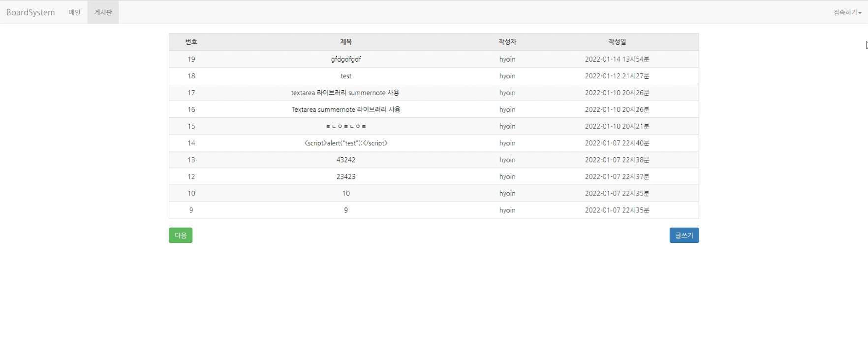Click author hyoin in row 19
The height and width of the screenshot is (340, 868).
click(x=507, y=59)
